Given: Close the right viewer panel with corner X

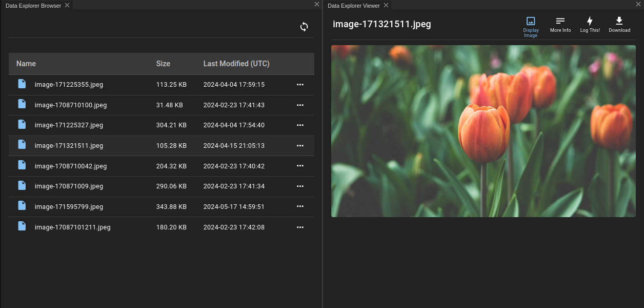Looking at the screenshot, I should coord(639,4).
